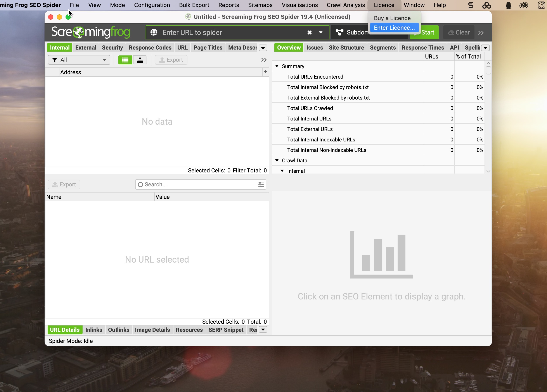The image size is (547, 392).
Task: Switch to tree view icon
Action: [140, 60]
